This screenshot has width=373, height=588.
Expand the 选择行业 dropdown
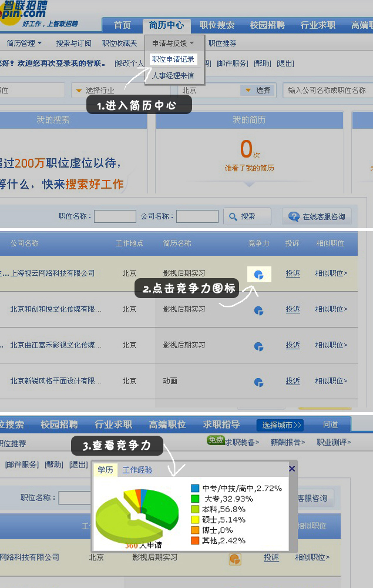(79, 91)
